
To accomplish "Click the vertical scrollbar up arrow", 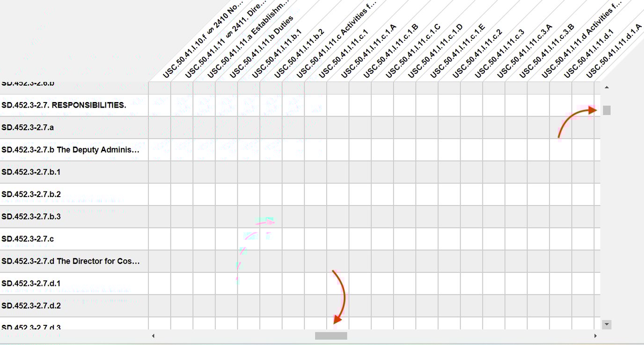I will pyautogui.click(x=607, y=87).
